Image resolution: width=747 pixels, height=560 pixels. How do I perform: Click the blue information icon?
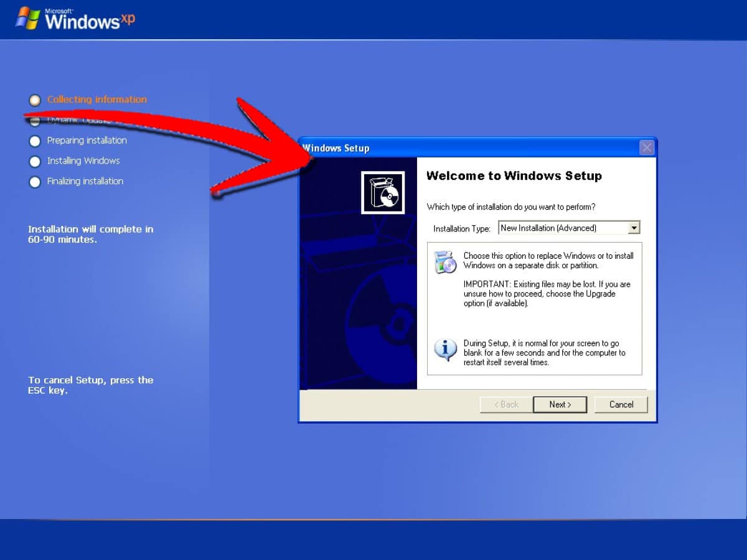(x=444, y=350)
